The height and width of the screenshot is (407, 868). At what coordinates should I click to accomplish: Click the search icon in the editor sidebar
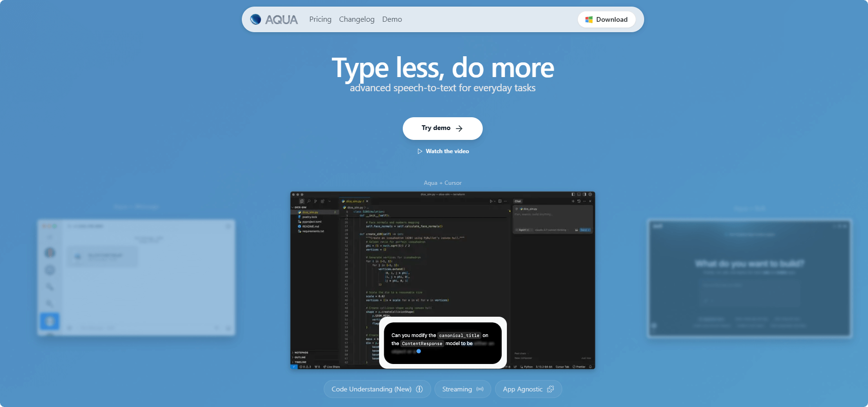click(309, 201)
